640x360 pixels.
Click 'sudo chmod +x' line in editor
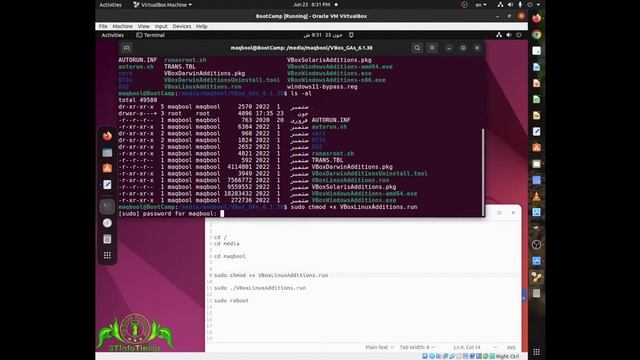[x=271, y=275]
